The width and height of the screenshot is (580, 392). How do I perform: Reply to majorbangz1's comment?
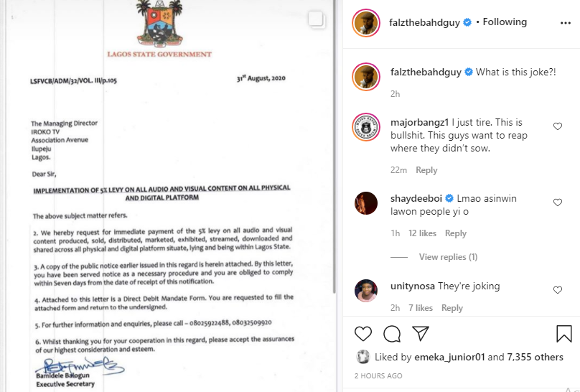tap(426, 170)
